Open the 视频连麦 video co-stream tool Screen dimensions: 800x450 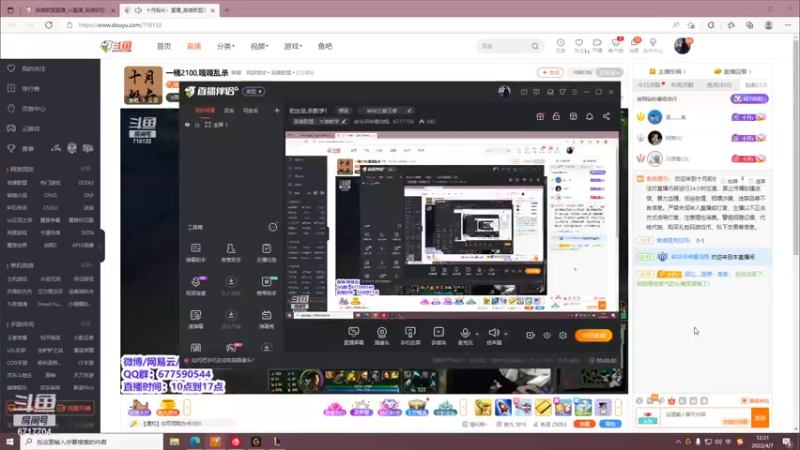pyautogui.click(x=196, y=286)
